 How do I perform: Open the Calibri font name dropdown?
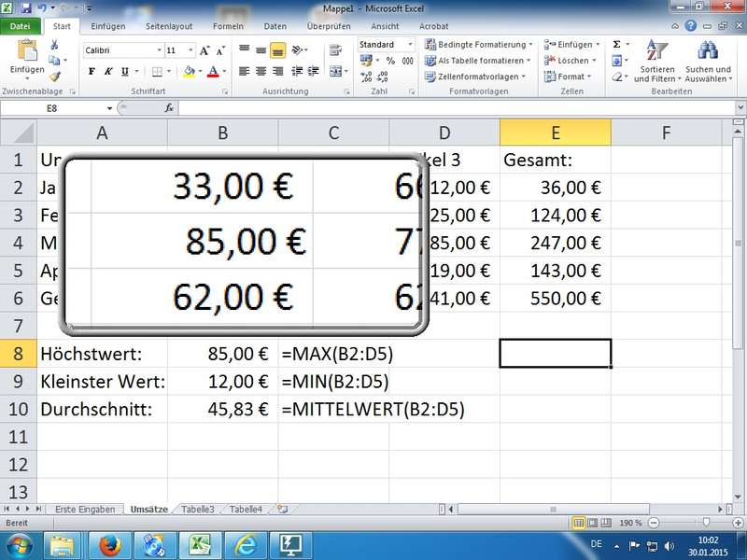pos(159,50)
